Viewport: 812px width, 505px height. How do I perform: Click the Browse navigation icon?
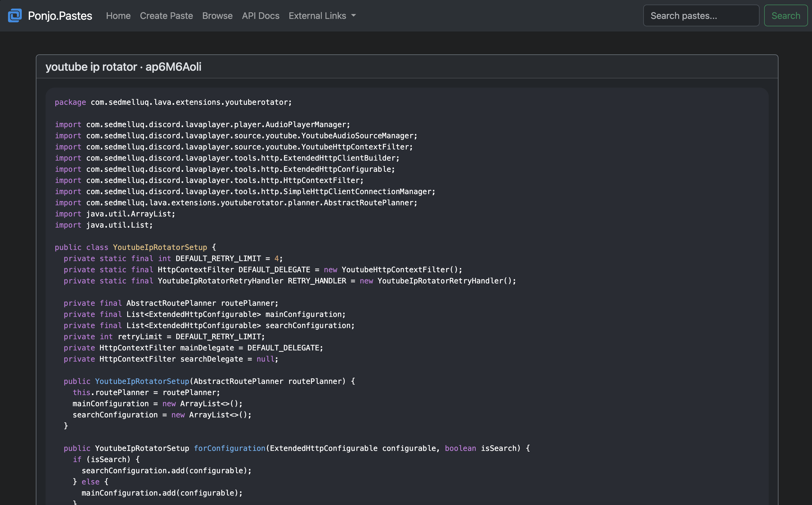click(217, 16)
